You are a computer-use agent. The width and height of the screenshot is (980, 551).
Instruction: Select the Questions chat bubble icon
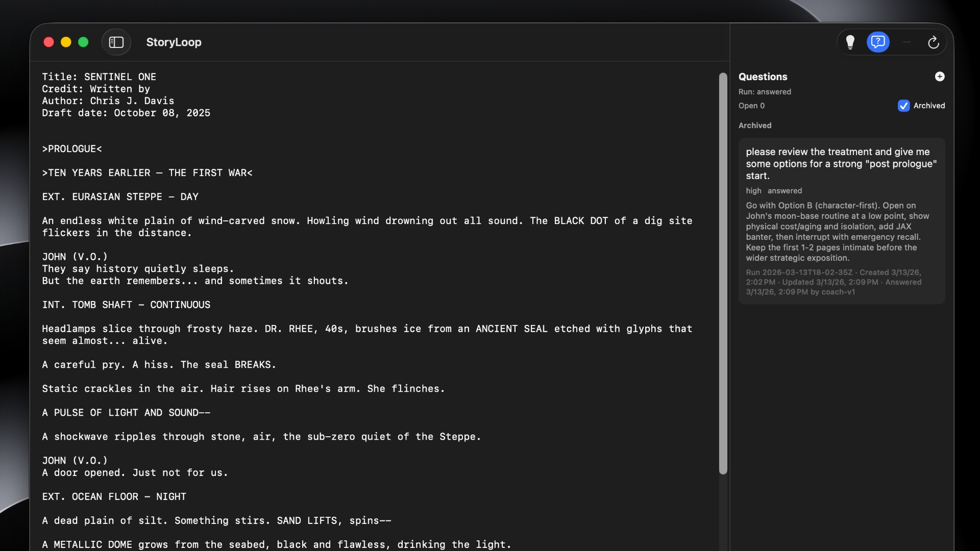pos(878,42)
